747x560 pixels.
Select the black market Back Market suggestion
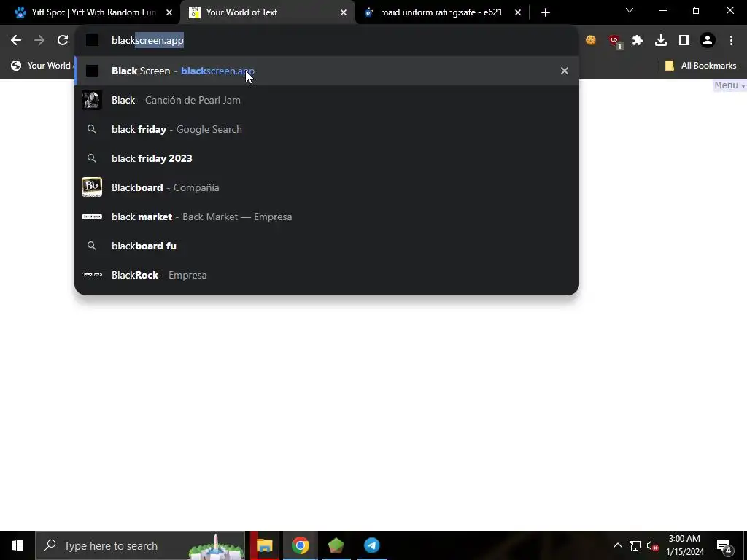(327, 217)
